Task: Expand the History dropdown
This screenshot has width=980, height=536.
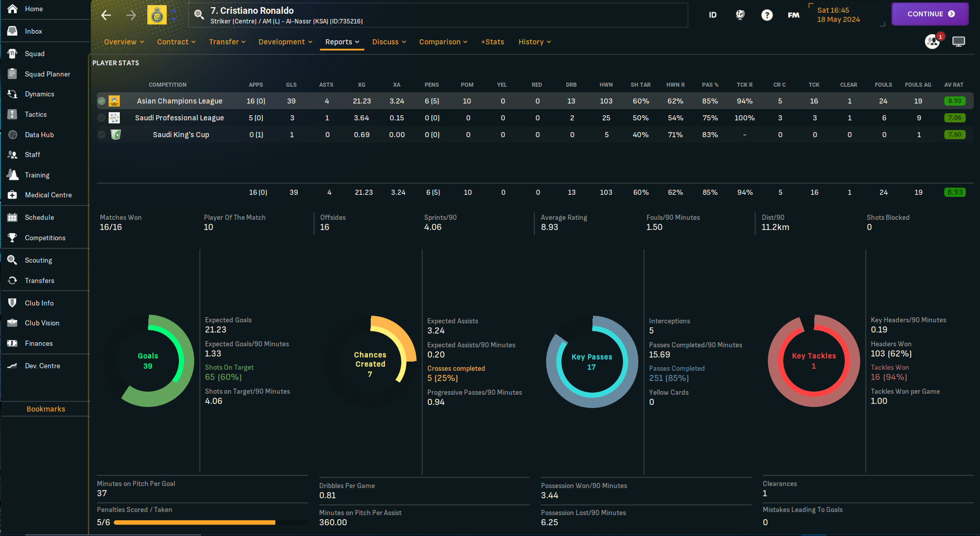Action: (x=534, y=42)
